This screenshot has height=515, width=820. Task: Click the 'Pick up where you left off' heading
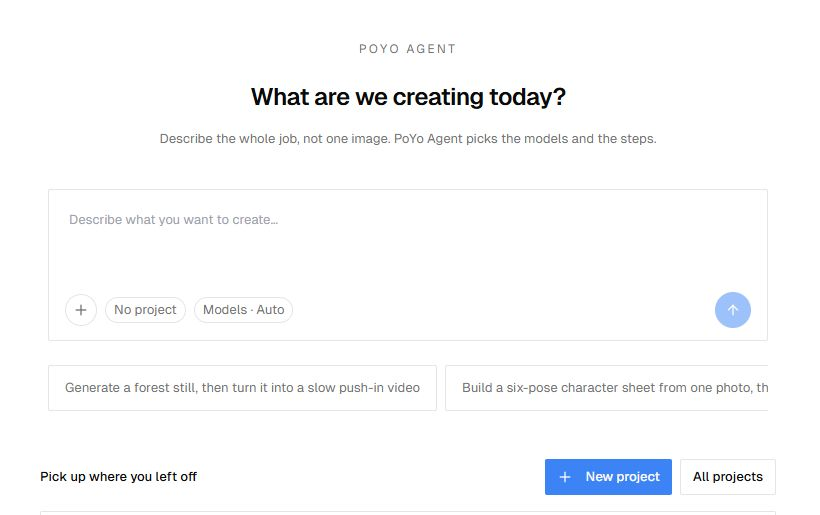pos(119,477)
